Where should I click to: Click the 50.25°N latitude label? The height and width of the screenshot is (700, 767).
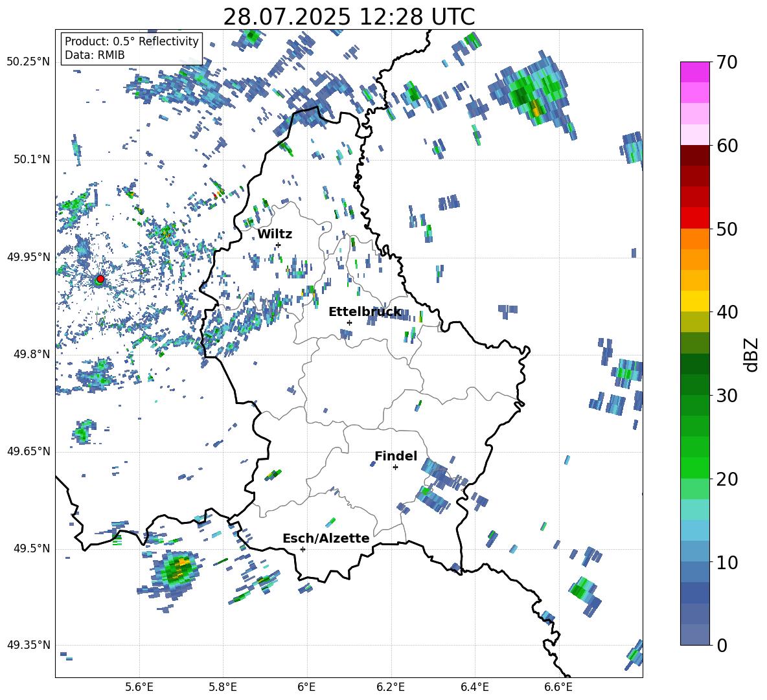coord(29,62)
